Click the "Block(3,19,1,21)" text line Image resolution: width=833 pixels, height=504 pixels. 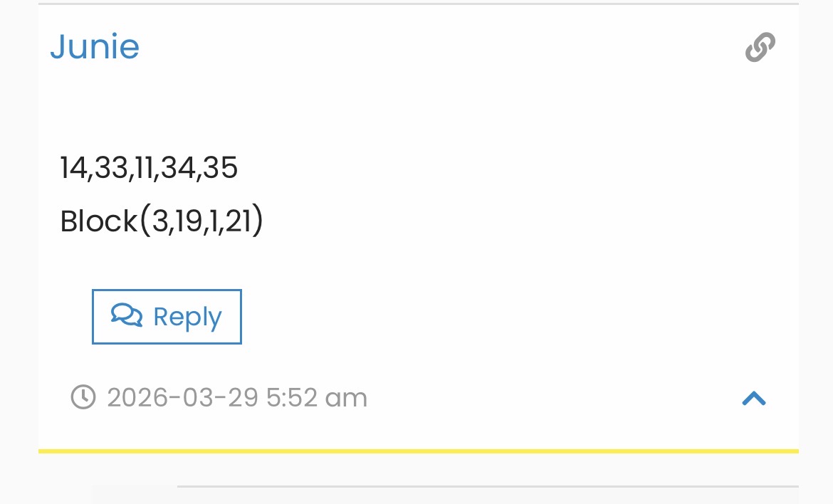tap(162, 221)
